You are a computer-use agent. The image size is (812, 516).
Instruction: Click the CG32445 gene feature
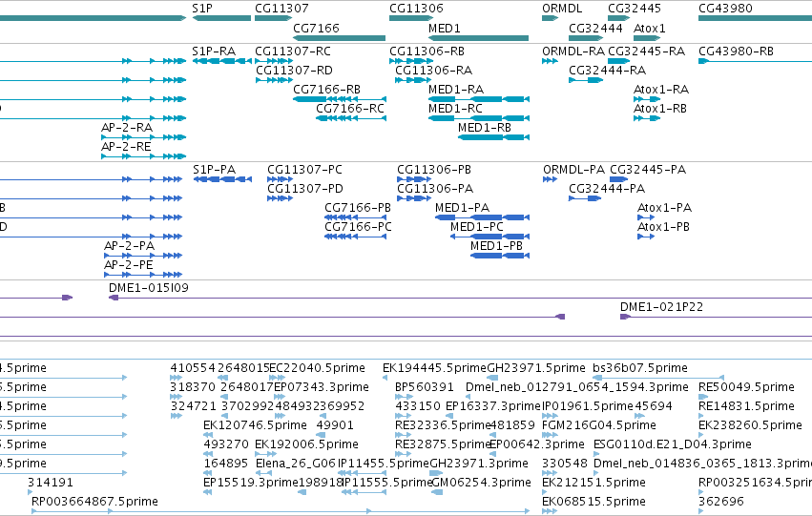[619, 18]
